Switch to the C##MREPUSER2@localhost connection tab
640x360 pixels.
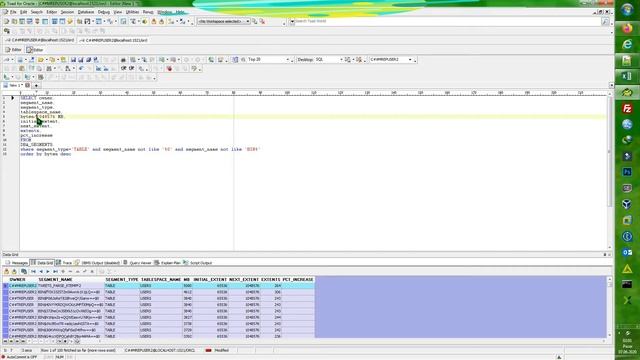tap(113, 40)
